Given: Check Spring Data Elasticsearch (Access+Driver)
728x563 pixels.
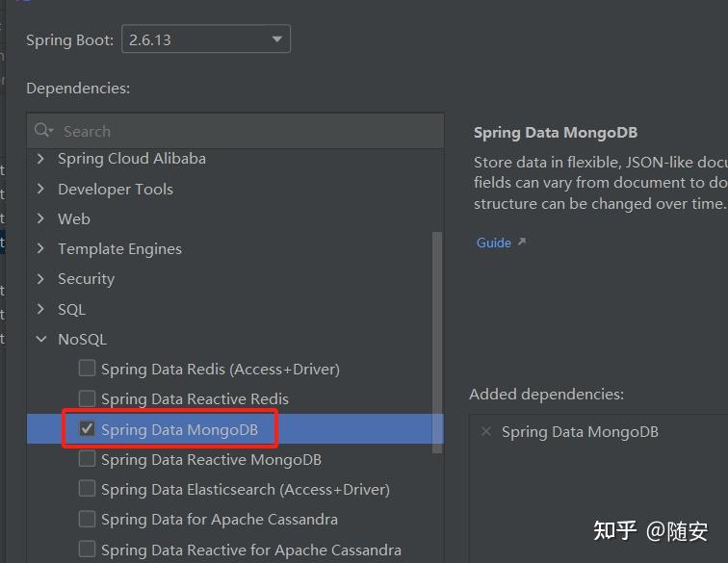Looking at the screenshot, I should 87,489.
